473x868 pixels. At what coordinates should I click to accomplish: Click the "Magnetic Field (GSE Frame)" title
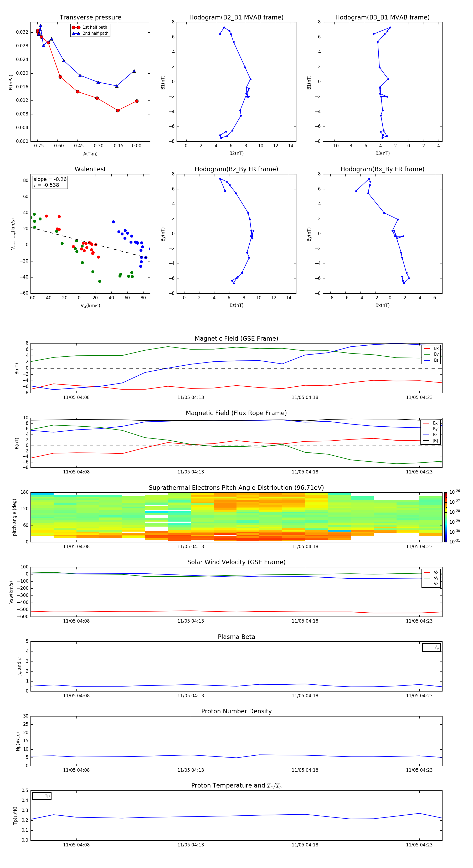pyautogui.click(x=236, y=339)
